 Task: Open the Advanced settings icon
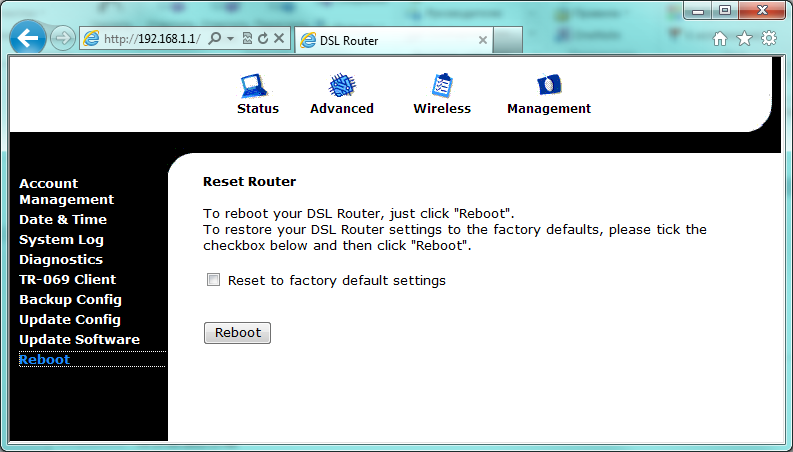341,86
